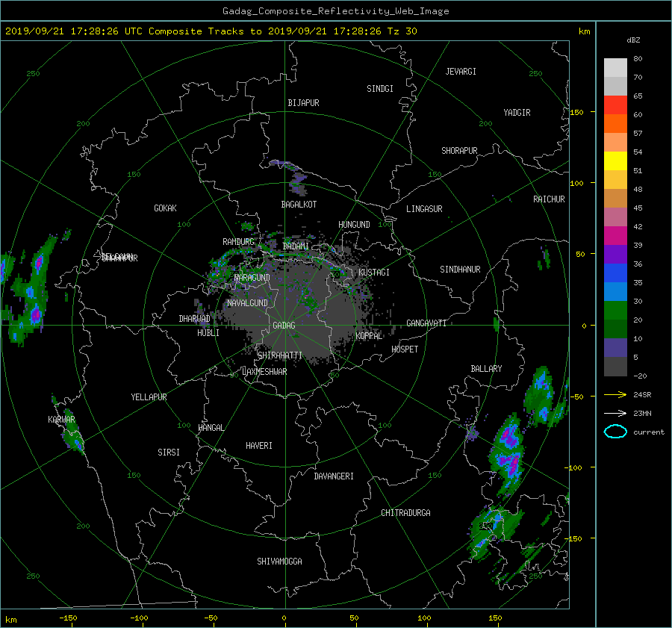Screen dimensions: 672x628
Task: Click the SINDHANUR city label
Action: click(x=460, y=270)
